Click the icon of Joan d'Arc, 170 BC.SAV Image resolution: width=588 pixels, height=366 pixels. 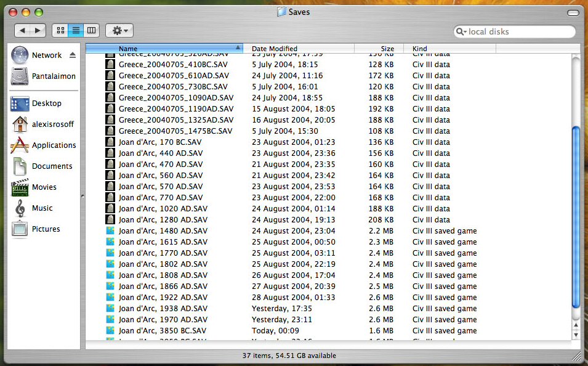coord(110,142)
